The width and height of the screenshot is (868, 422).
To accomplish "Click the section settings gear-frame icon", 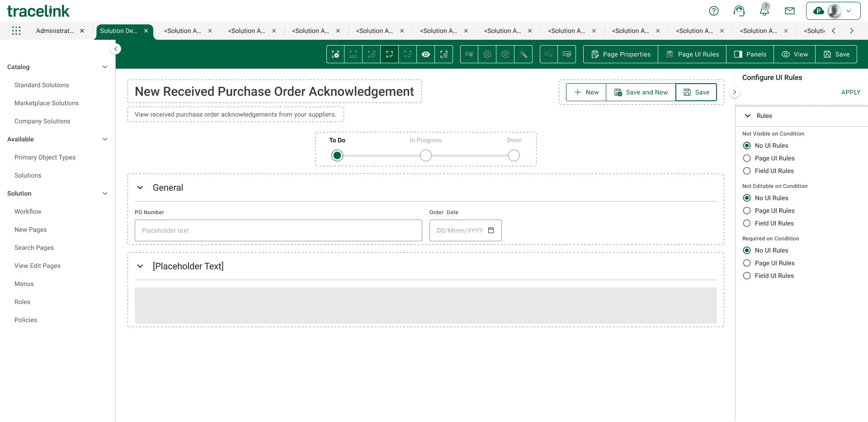I will 372,54.
